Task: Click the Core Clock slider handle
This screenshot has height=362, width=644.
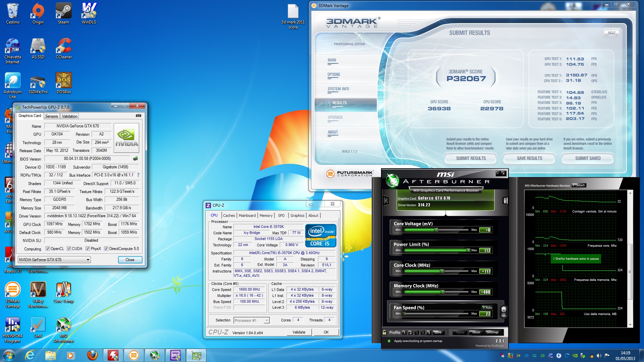Action: (442, 271)
